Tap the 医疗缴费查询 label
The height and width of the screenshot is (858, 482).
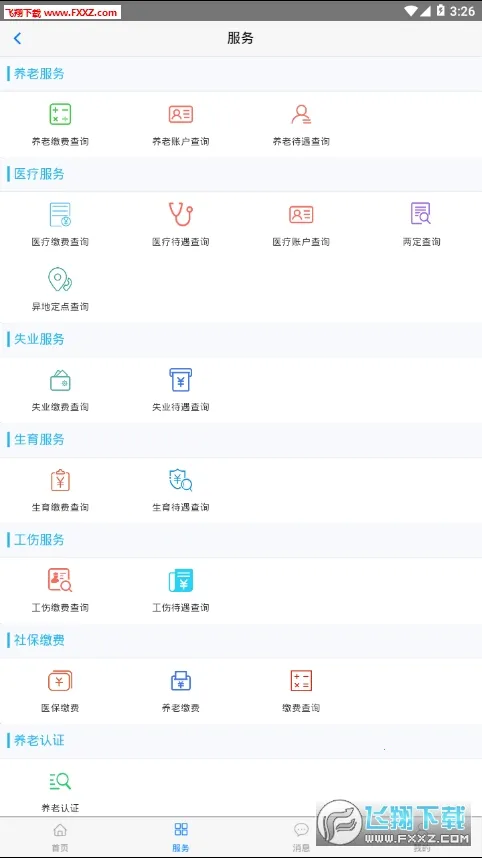60,242
